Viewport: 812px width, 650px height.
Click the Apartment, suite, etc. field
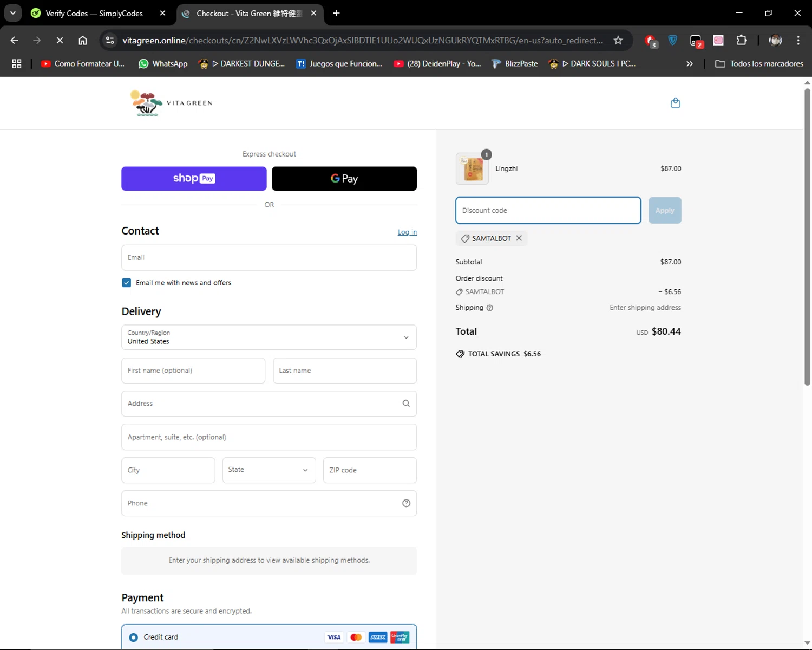pyautogui.click(x=269, y=437)
